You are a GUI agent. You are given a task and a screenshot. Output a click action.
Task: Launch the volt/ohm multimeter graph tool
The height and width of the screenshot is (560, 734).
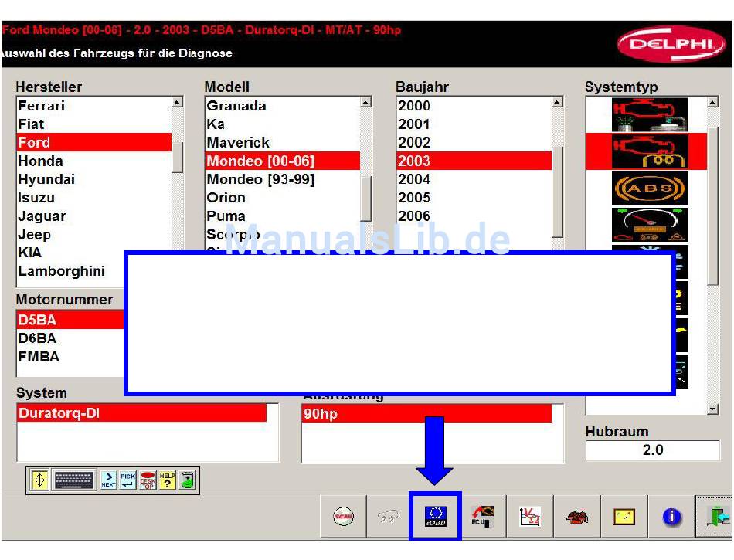[x=530, y=517]
